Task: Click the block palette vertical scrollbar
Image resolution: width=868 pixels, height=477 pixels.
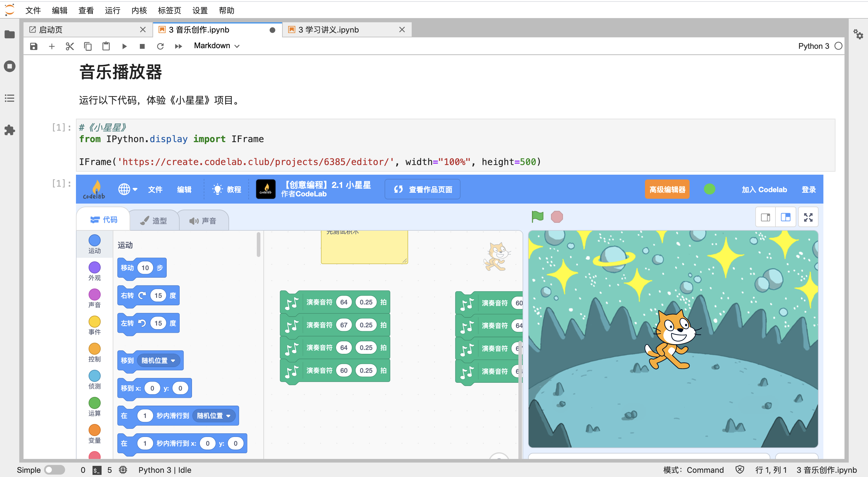Action: point(259,245)
